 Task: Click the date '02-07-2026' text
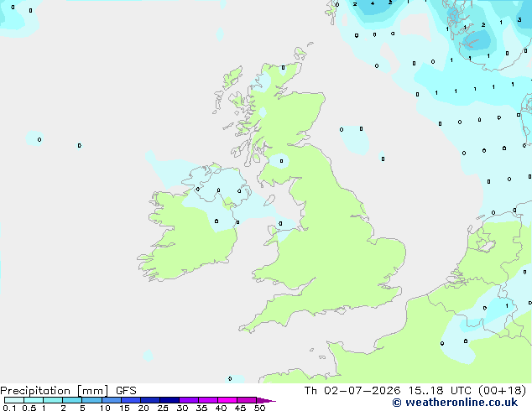[x=362, y=391]
